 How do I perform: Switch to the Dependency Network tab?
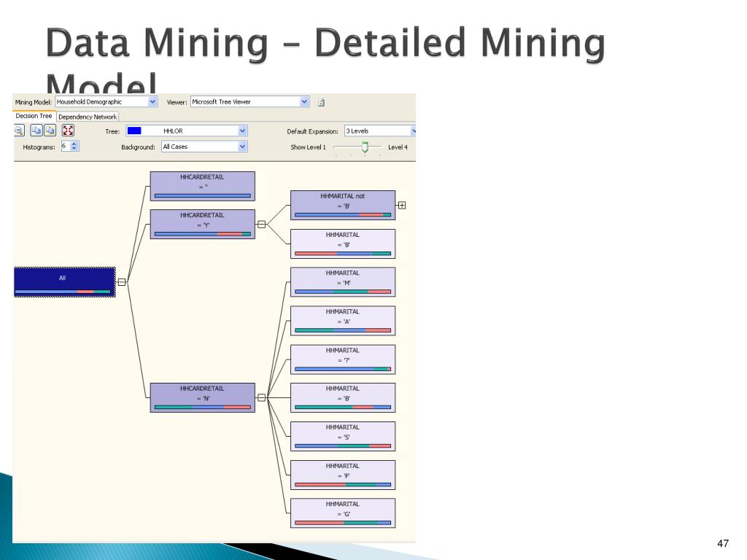(88, 117)
